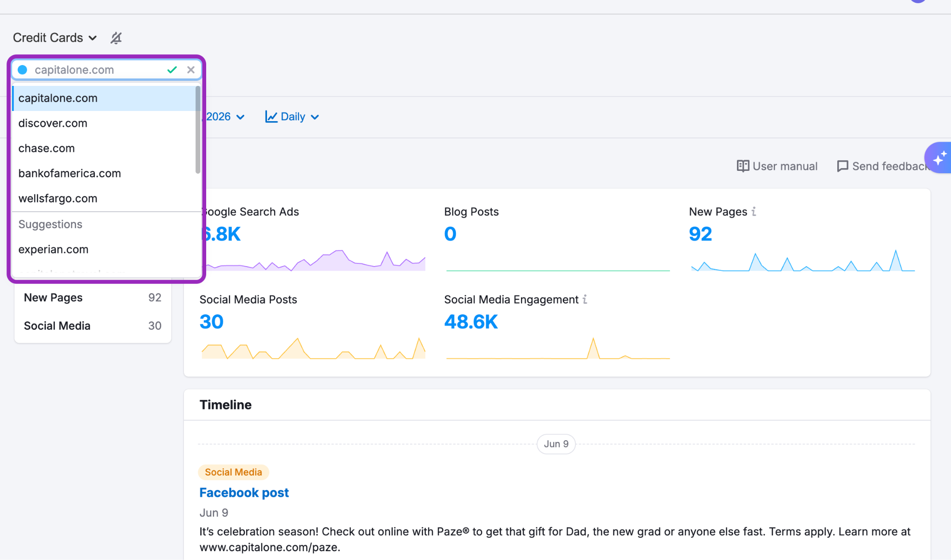Screen dimensions: 951x560
Task: Click the Social Media tag in timeline
Action: pyautogui.click(x=234, y=472)
